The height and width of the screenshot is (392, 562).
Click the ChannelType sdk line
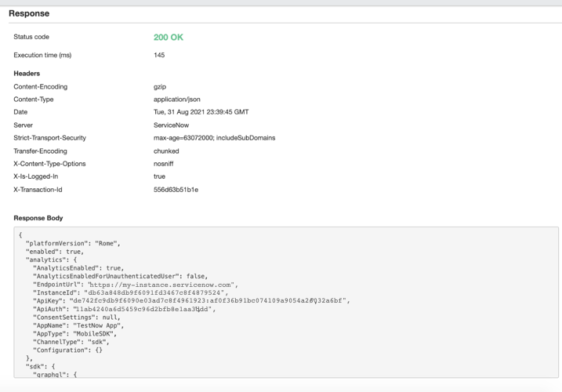point(71,342)
